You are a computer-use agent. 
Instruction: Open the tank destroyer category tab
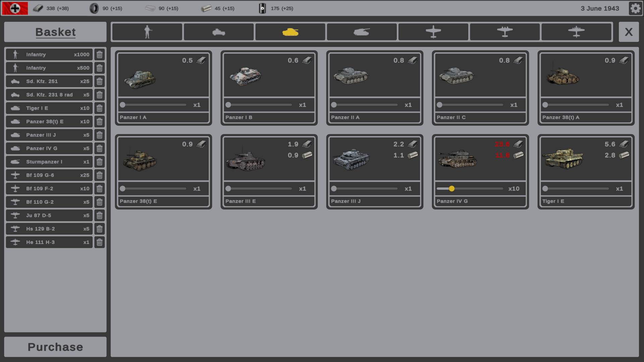coord(362,32)
